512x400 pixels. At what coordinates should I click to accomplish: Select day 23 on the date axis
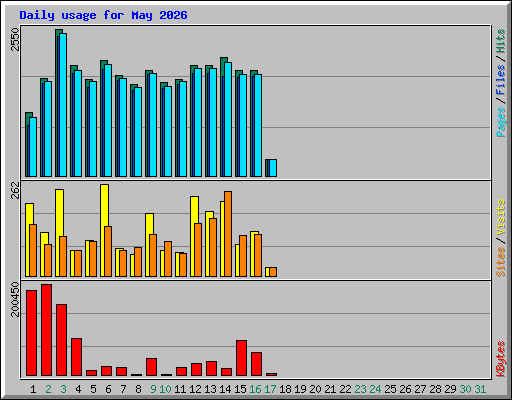(360, 389)
